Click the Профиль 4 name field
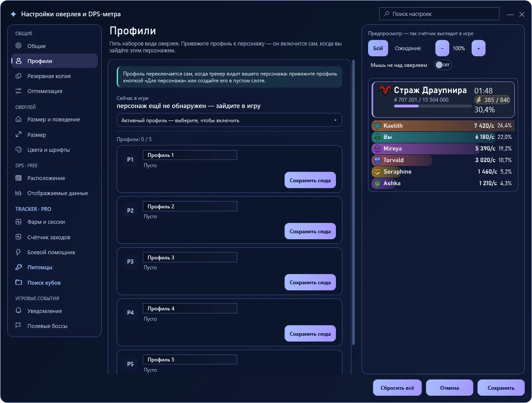This screenshot has width=532, height=403. pyautogui.click(x=190, y=308)
